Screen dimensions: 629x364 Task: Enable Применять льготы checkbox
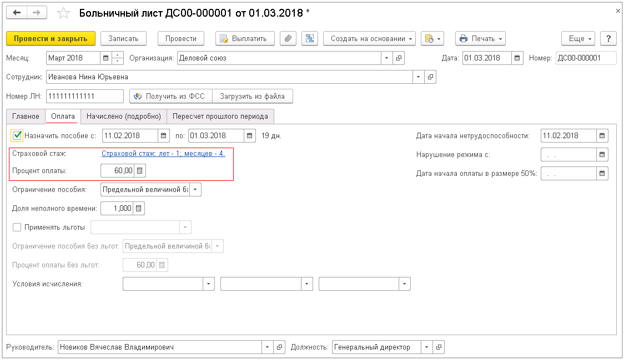(x=17, y=227)
